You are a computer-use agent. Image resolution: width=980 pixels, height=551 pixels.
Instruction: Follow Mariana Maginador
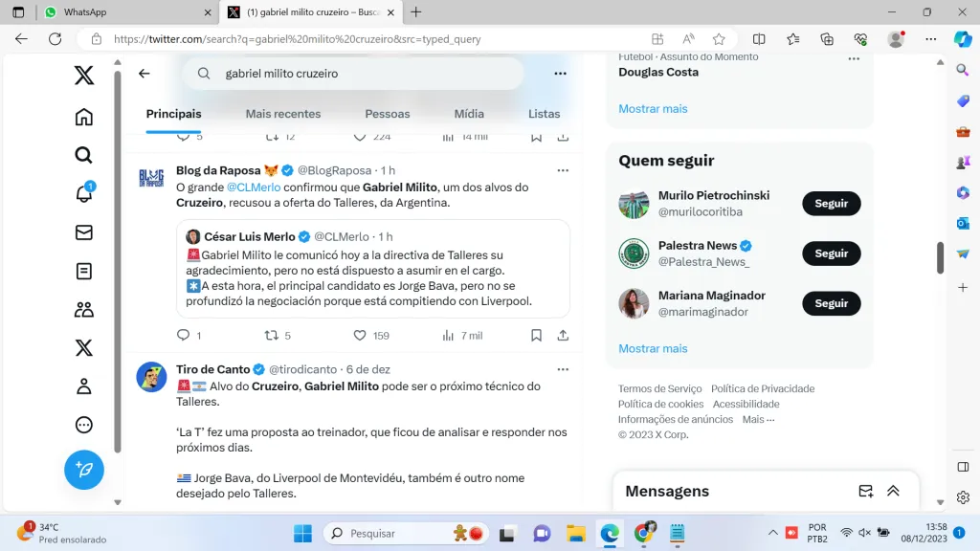coord(831,303)
